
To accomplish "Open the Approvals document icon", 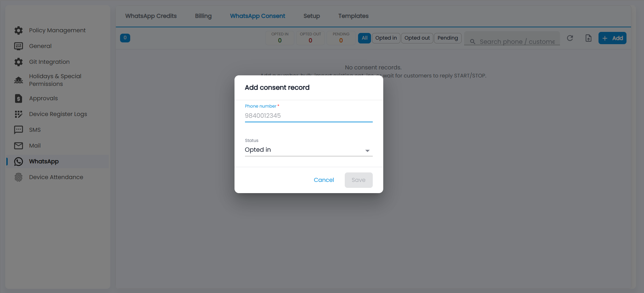I will coord(19,98).
